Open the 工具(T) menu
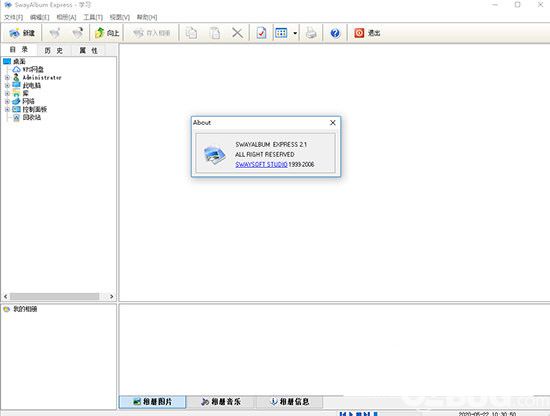550x416 pixels. (x=93, y=17)
